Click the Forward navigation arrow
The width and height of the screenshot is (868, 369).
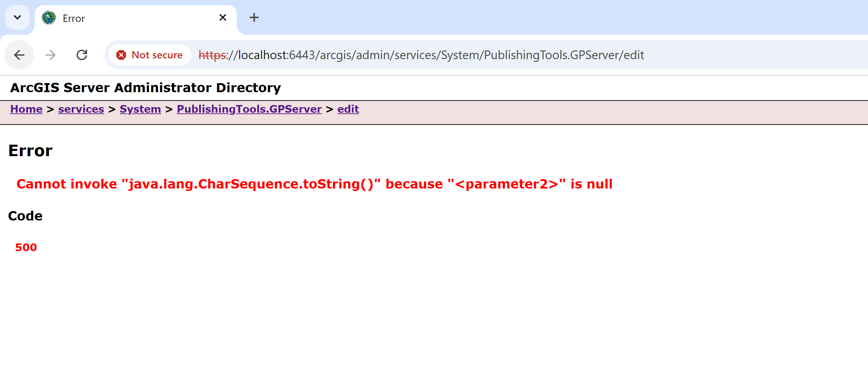point(50,55)
